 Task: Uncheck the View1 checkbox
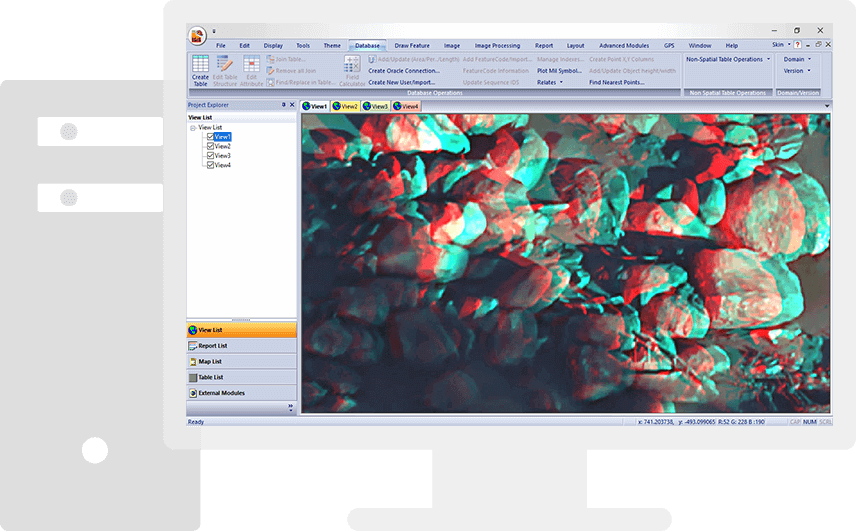pos(210,137)
